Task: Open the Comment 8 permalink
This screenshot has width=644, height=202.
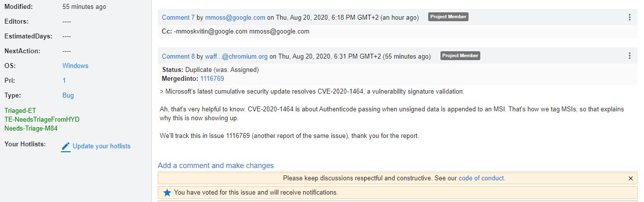Action: pyautogui.click(x=178, y=56)
